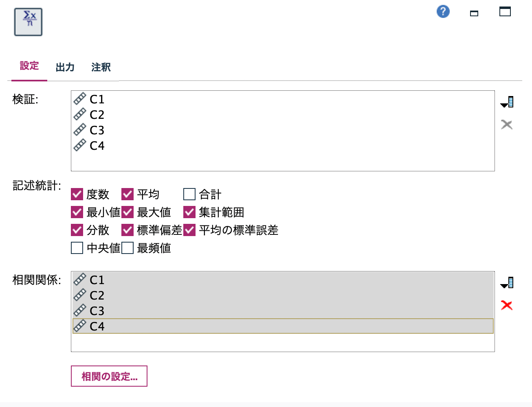
Task: Switch to the 出力 tab
Action: 65,67
